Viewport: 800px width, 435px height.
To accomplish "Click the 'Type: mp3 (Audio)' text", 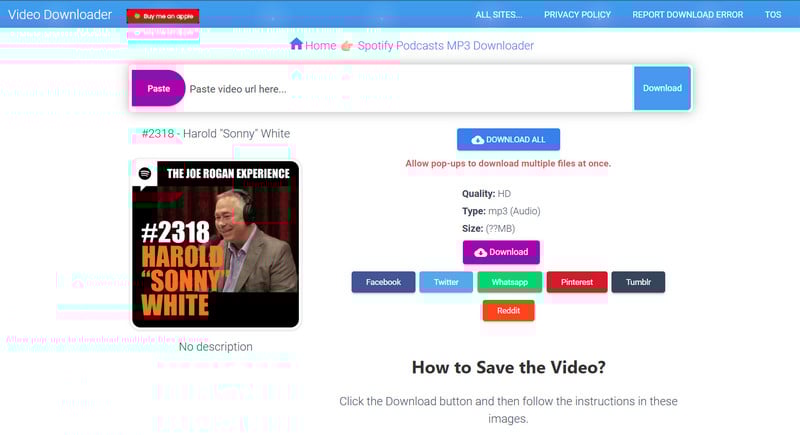I will pyautogui.click(x=501, y=211).
